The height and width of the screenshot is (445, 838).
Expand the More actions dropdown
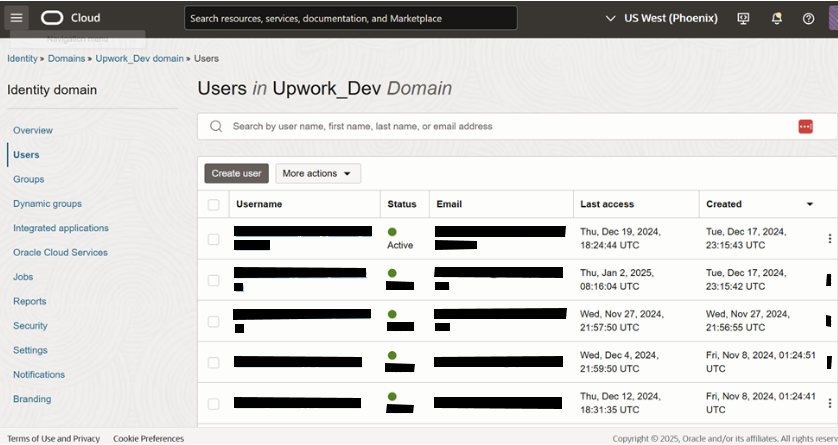tap(318, 174)
